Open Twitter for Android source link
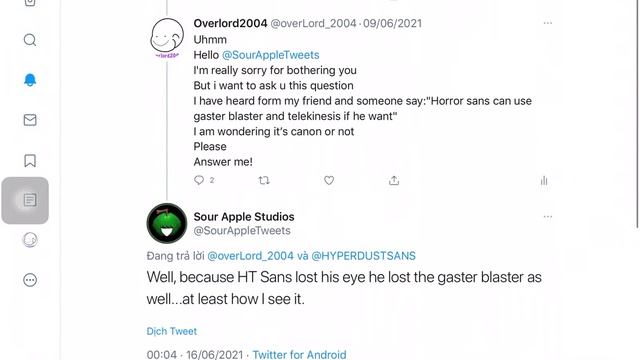Screen dimensions: 640x360 pos(299,354)
